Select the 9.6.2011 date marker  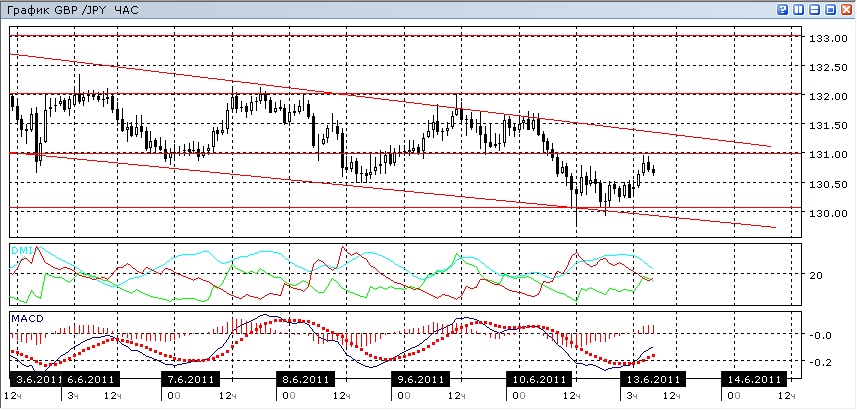tap(420, 379)
